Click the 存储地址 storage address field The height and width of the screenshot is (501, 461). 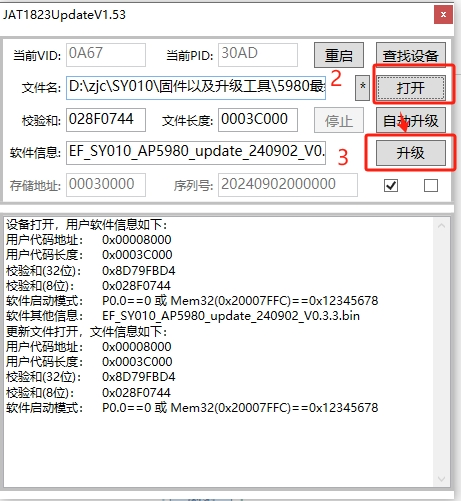tap(106, 185)
